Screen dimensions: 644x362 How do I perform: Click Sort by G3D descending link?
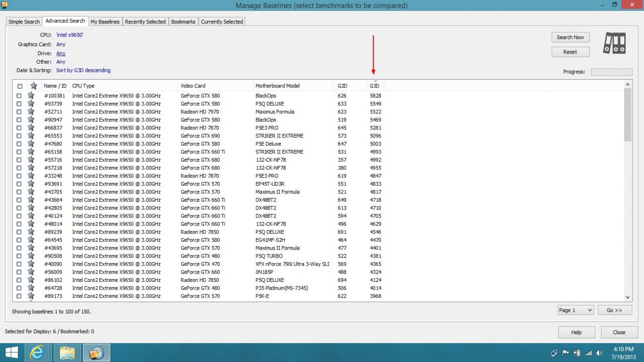click(x=83, y=70)
